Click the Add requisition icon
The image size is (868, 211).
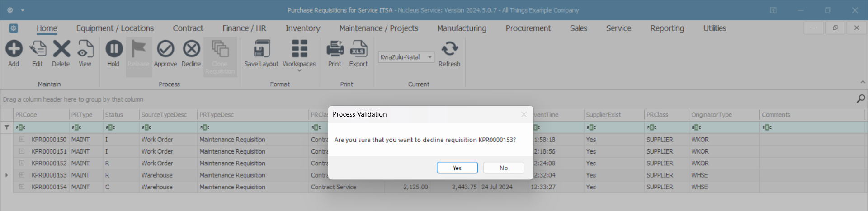coord(14,49)
